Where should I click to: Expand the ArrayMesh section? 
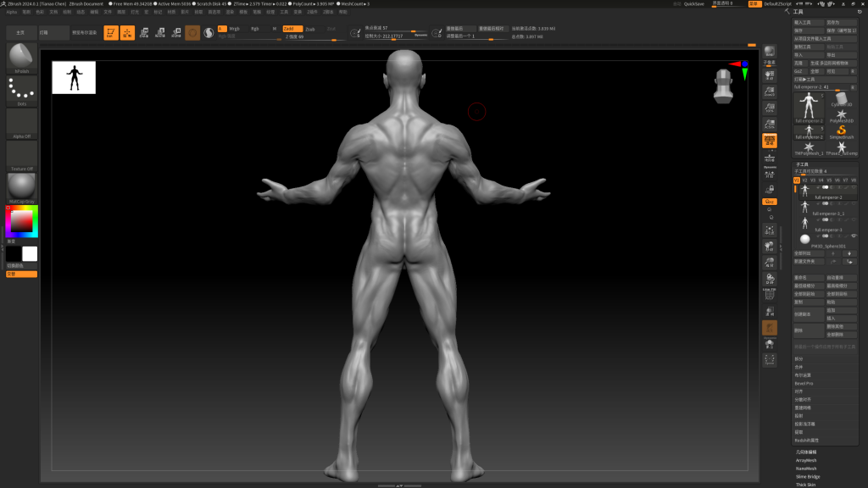806,460
